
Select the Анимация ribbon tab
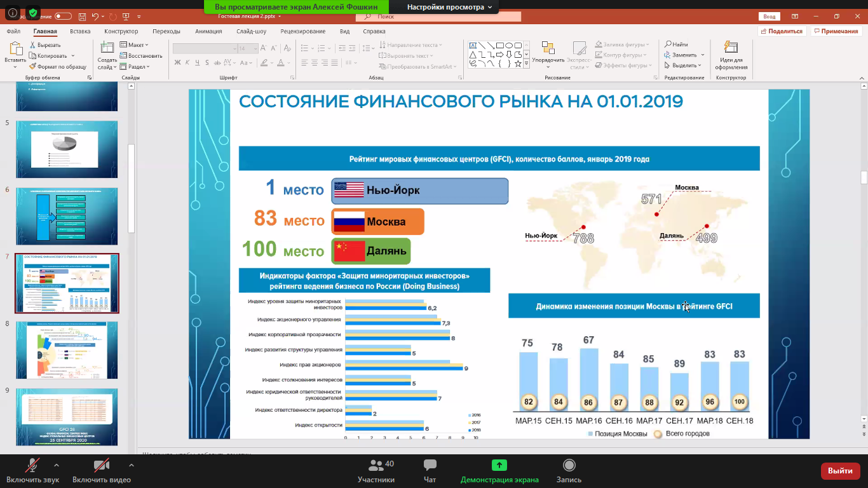click(209, 31)
